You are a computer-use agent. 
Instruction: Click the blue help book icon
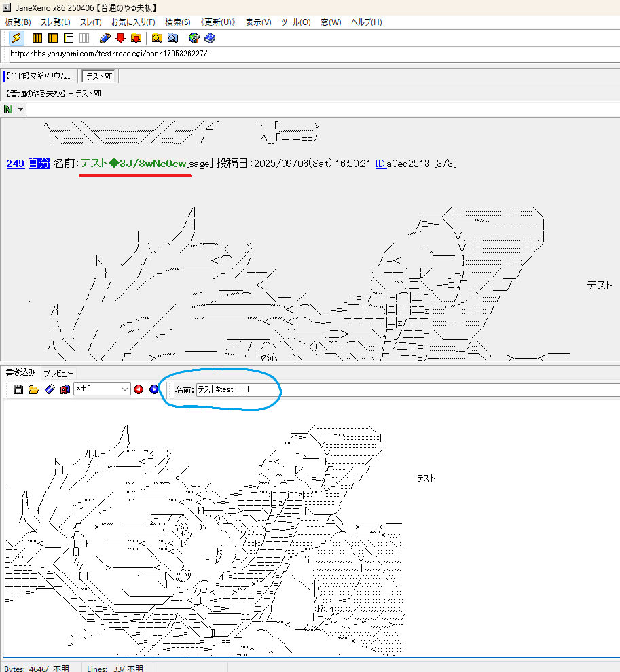210,38
